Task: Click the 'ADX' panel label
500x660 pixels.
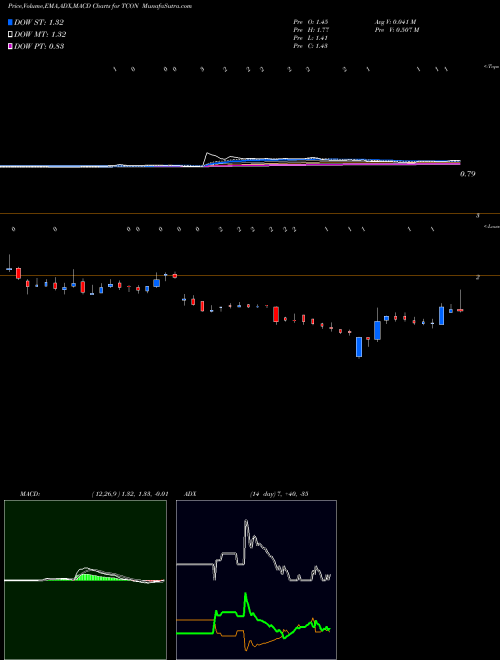Action: 190,494
